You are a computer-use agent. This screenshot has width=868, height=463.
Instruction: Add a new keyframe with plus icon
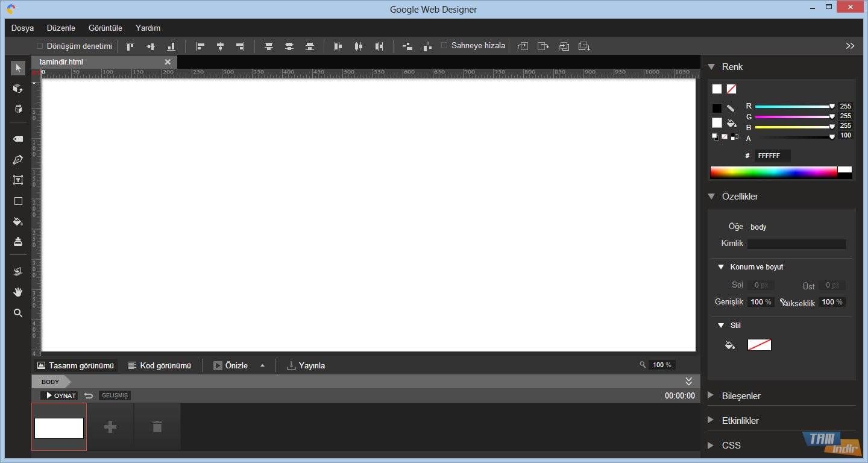coord(110,427)
